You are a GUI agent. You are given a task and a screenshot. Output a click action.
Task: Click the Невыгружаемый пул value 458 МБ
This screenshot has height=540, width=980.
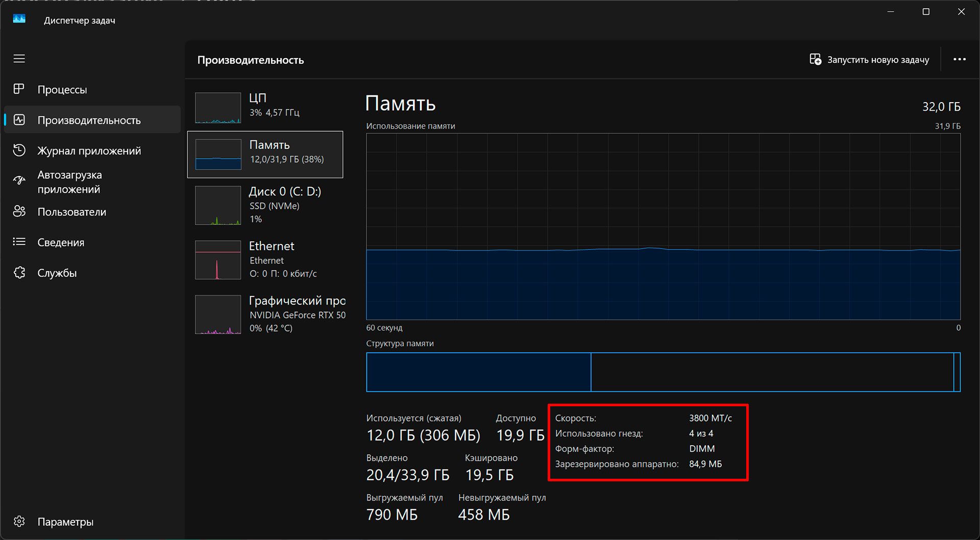(484, 515)
